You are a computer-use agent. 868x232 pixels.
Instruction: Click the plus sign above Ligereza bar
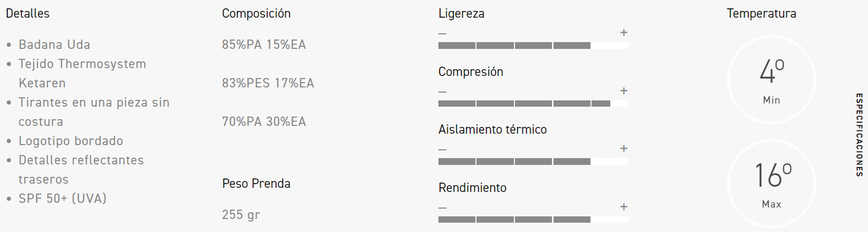[x=623, y=33]
